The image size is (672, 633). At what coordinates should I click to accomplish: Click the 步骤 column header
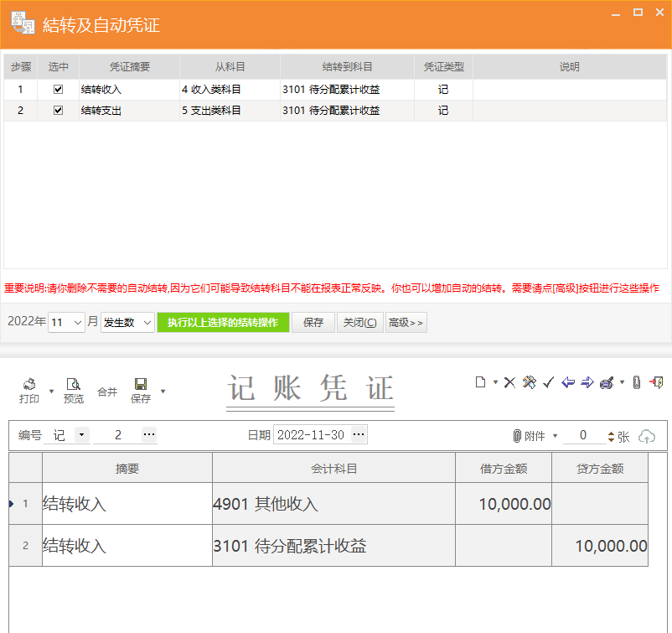tap(21, 66)
